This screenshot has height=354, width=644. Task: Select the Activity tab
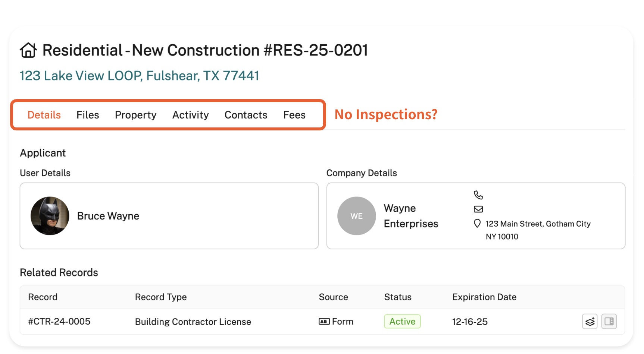[190, 115]
